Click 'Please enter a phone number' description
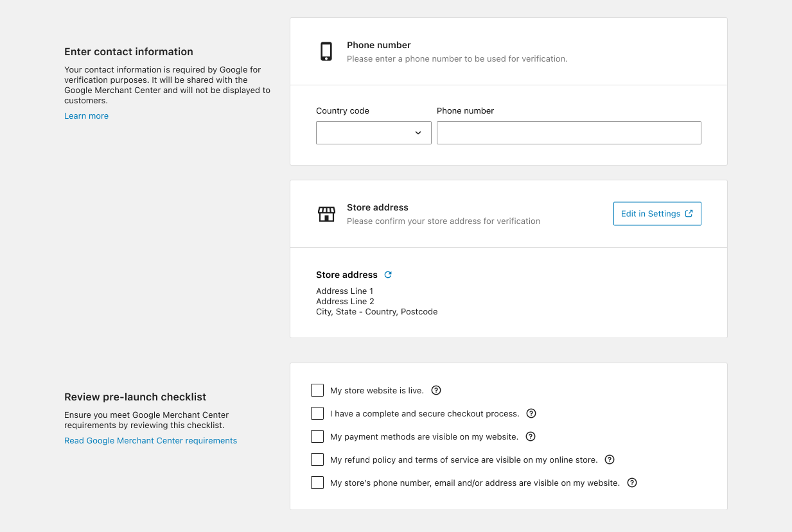 457,59
